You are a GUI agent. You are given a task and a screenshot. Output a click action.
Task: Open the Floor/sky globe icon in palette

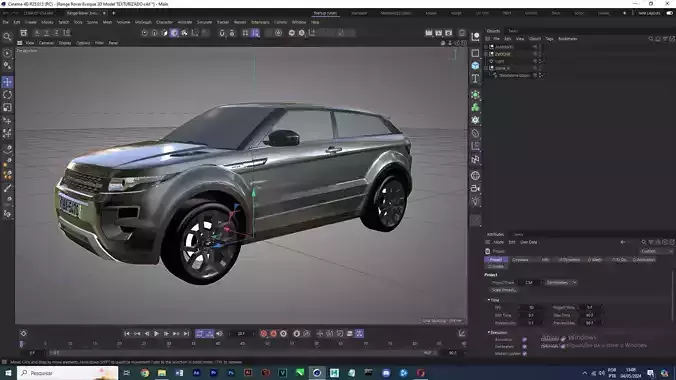tap(475, 176)
